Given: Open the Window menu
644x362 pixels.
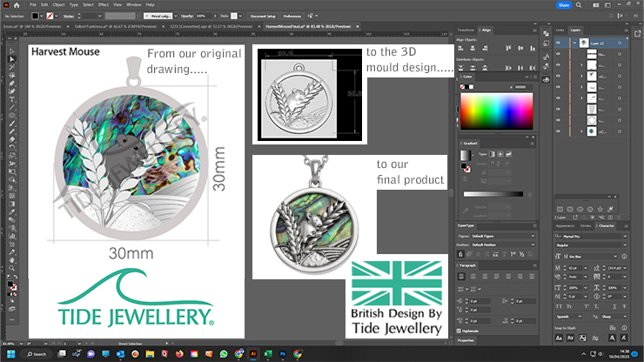Looking at the screenshot, I should (134, 5).
